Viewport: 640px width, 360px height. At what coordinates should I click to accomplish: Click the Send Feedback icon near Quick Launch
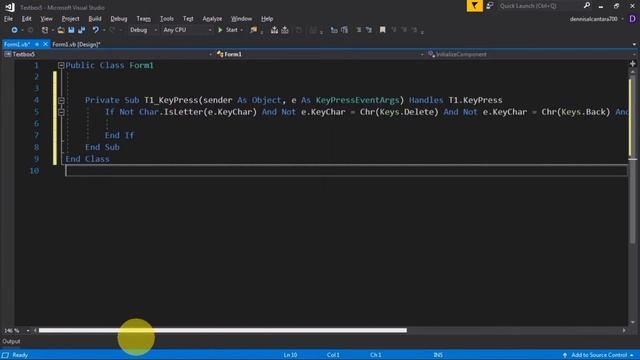(490, 6)
